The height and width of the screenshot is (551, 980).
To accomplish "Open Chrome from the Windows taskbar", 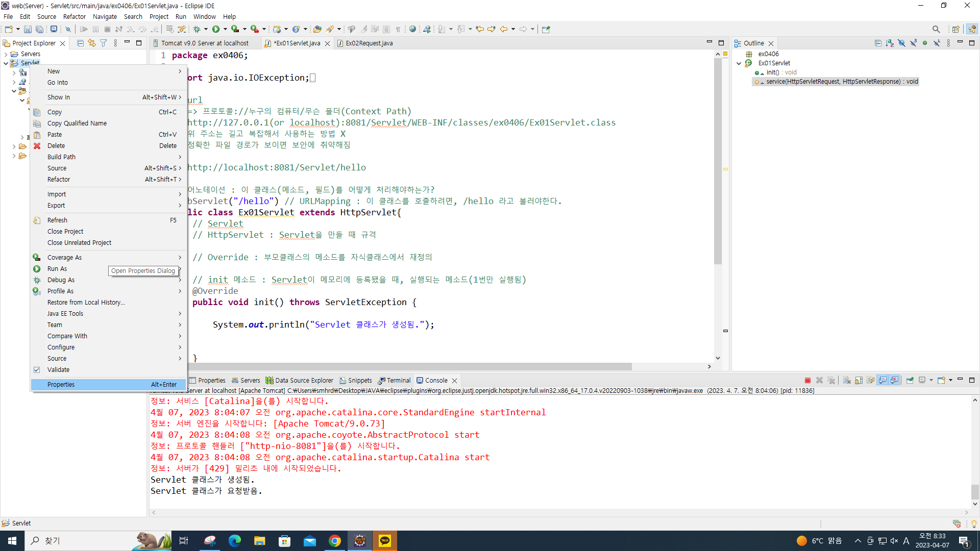I will [335, 541].
